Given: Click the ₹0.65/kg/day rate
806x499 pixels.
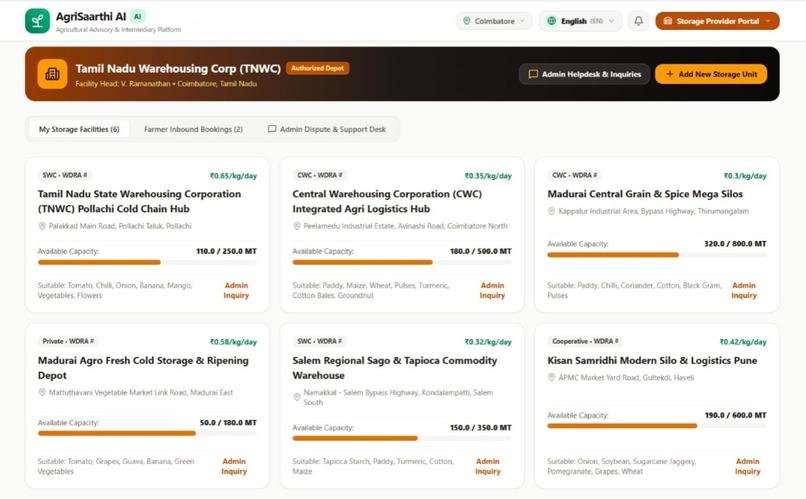Looking at the screenshot, I should point(233,176).
